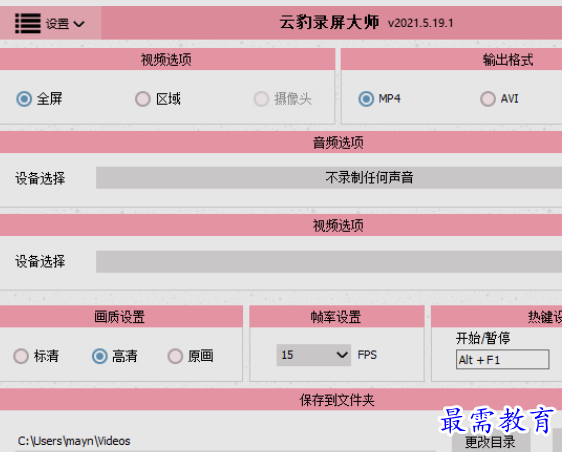Open the hamburger menu icon beside 设置

tap(28, 24)
